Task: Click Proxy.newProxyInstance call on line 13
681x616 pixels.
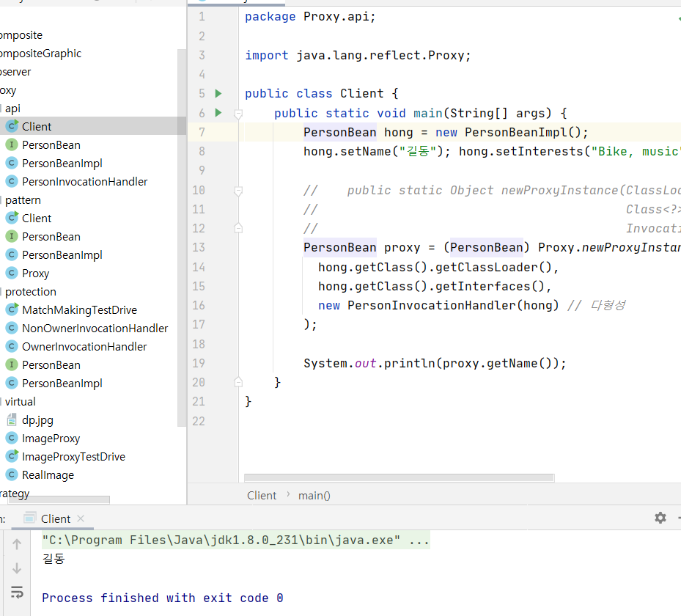Action: [x=609, y=247]
